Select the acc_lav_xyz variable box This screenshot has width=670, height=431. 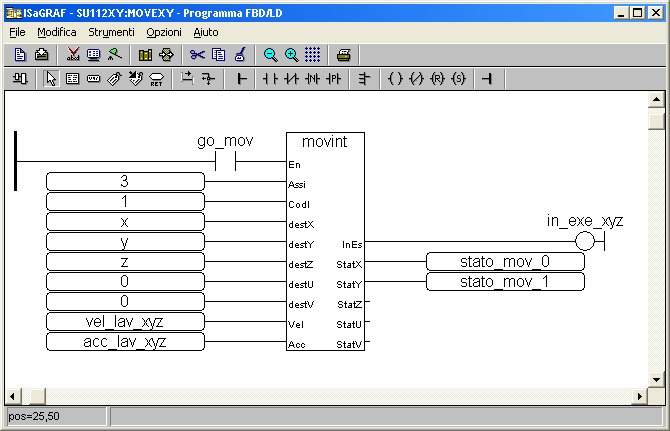pos(125,342)
